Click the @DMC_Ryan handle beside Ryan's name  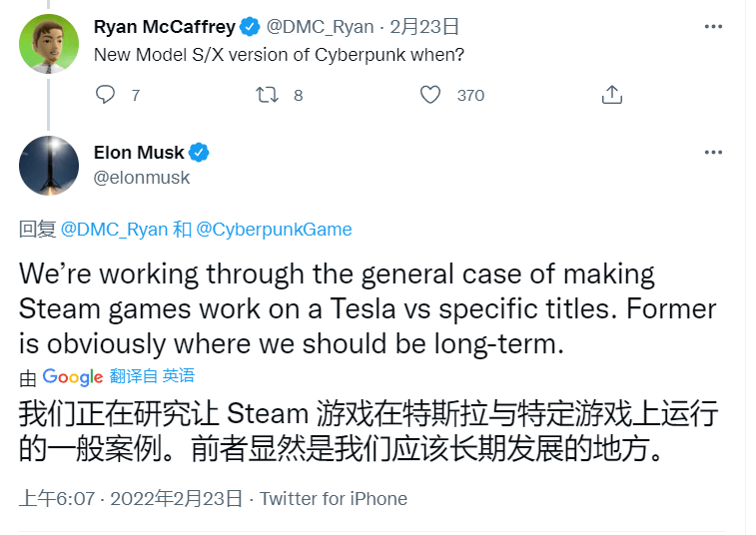[321, 27]
